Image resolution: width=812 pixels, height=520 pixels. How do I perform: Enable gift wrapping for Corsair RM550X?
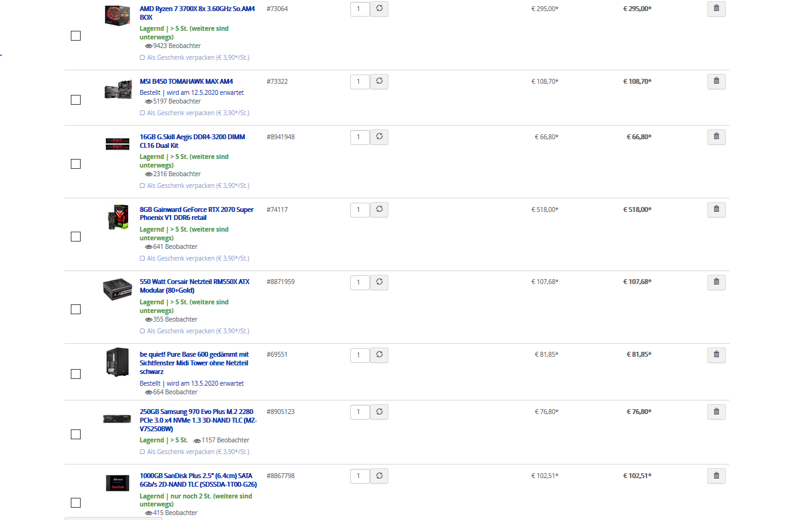click(x=195, y=331)
